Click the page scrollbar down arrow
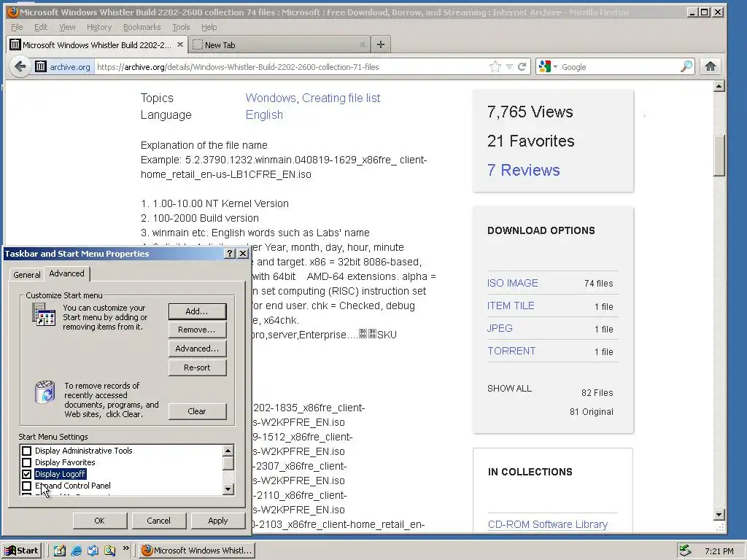 719,514
